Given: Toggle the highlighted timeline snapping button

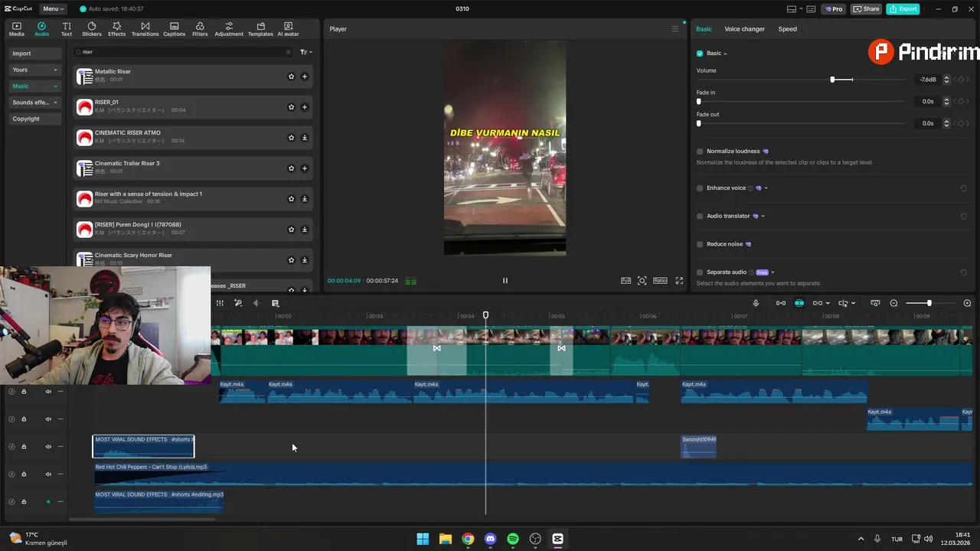Looking at the screenshot, I should click(x=799, y=303).
